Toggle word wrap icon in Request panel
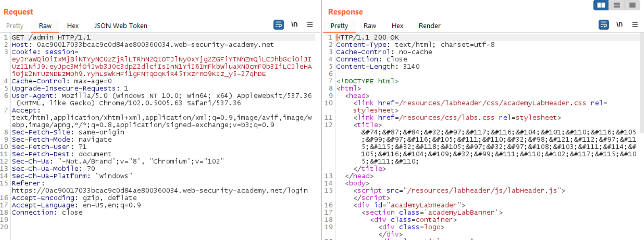The width and height of the screenshot is (644, 240). pyautogui.click(x=278, y=25)
